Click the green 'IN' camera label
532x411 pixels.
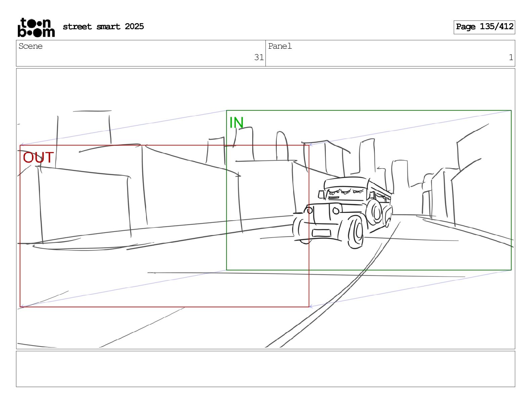(236, 123)
